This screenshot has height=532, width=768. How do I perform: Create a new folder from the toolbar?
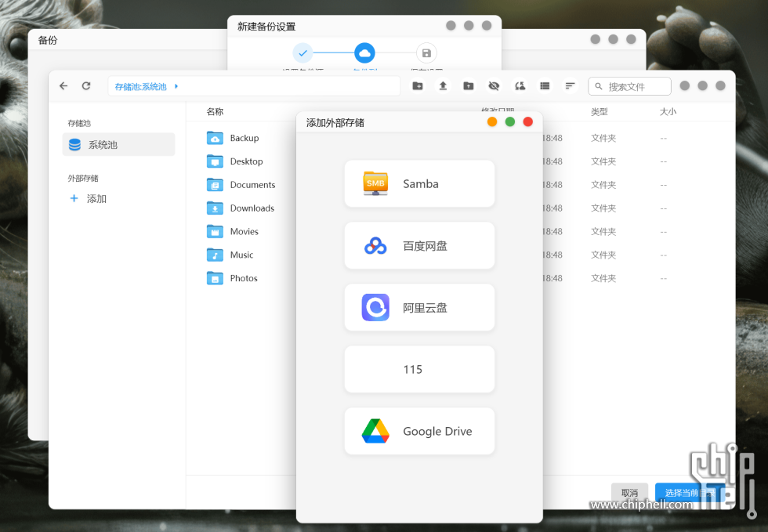(x=418, y=86)
